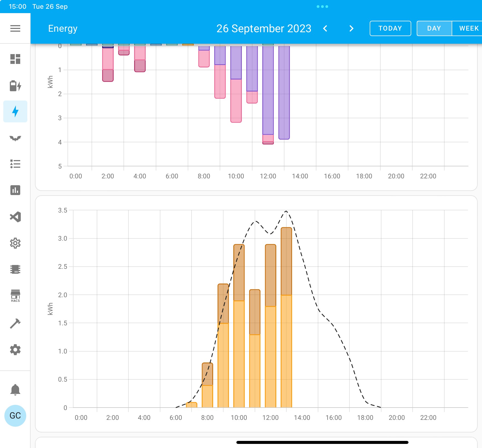Open the hamburger sidebar menu
This screenshot has width=482, height=448.
pyautogui.click(x=15, y=28)
